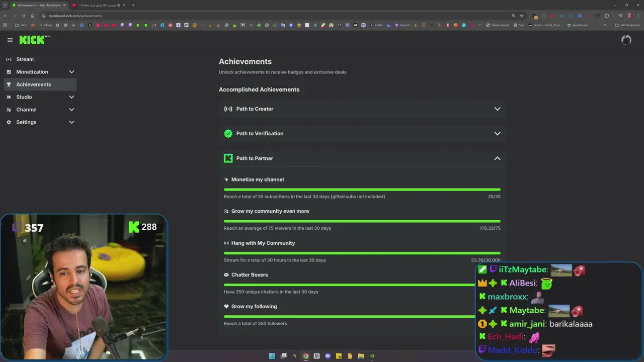The width and height of the screenshot is (644, 362).
Task: Open File Explorer from taskbar
Action: pyautogui.click(x=361, y=356)
